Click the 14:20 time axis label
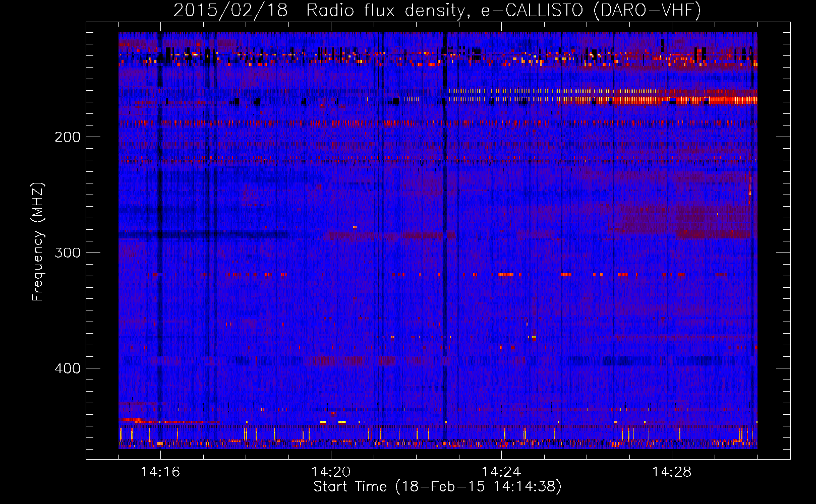The height and width of the screenshot is (504, 816). point(331,472)
